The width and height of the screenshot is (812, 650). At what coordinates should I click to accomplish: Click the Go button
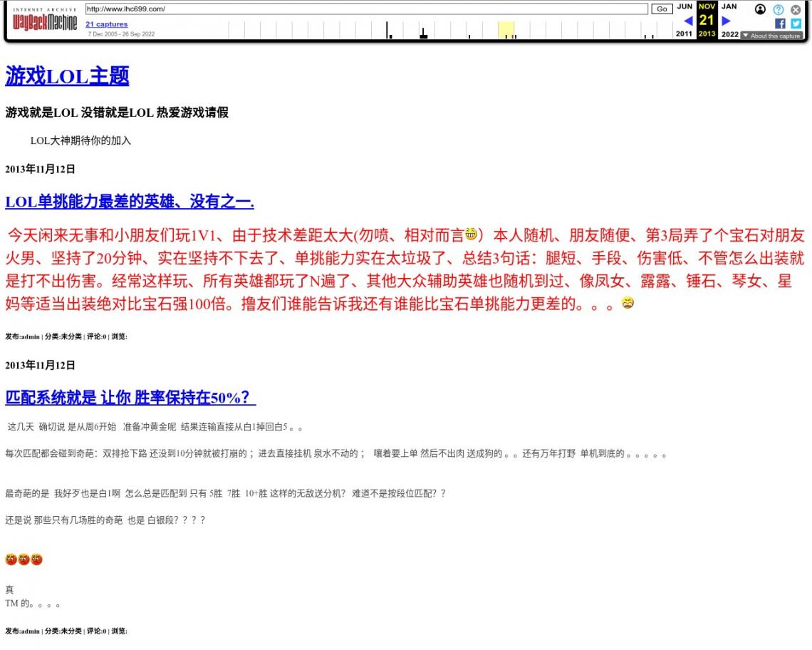(662, 9)
